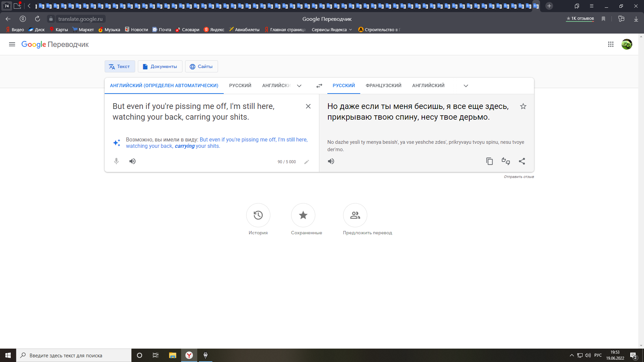Swap source and target languages
This screenshot has width=644, height=362.
pyautogui.click(x=319, y=86)
